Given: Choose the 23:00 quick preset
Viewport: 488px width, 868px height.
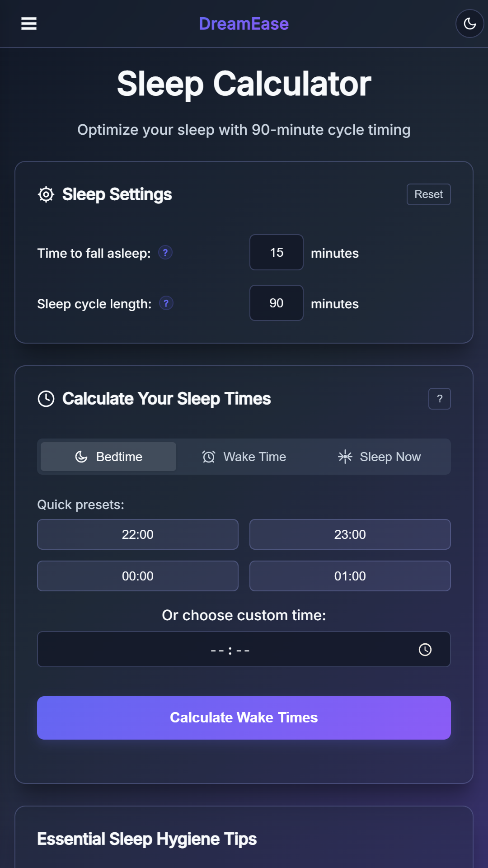Looking at the screenshot, I should pos(350,534).
